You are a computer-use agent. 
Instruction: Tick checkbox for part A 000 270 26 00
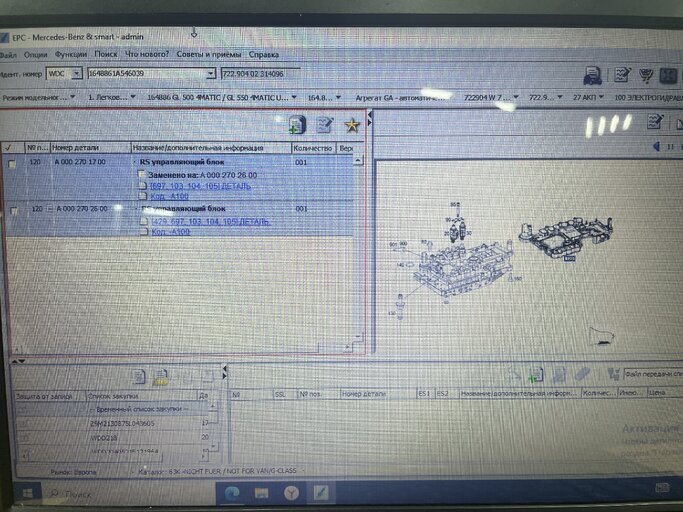[14, 211]
